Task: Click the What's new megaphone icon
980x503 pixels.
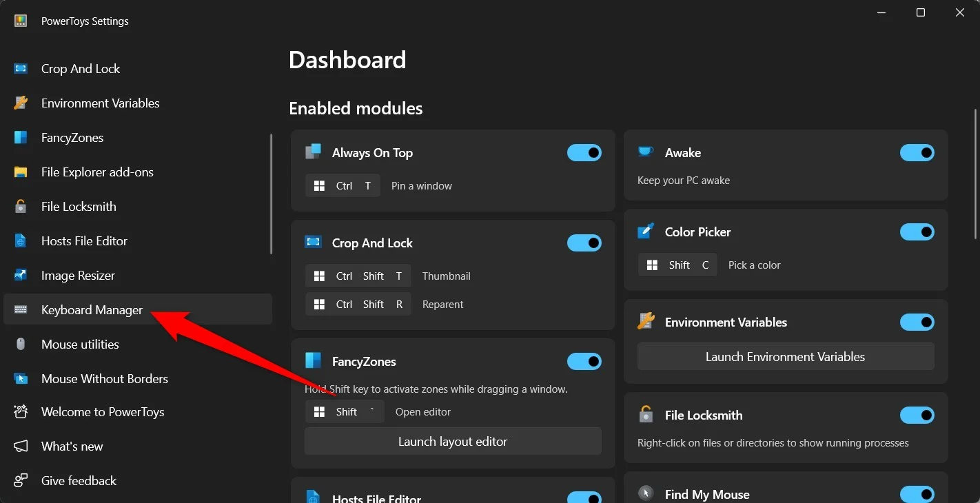Action: tap(21, 446)
